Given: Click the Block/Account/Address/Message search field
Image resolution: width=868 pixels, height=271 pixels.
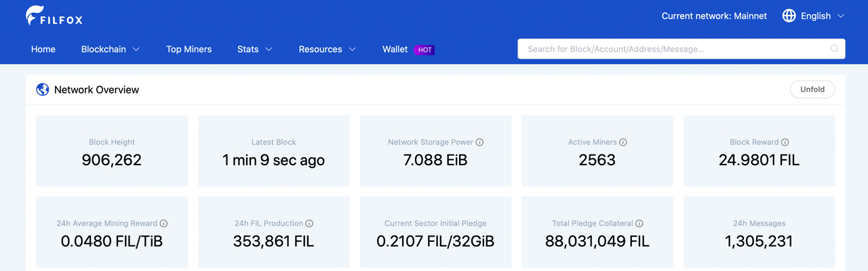Looking at the screenshot, I should tap(682, 49).
